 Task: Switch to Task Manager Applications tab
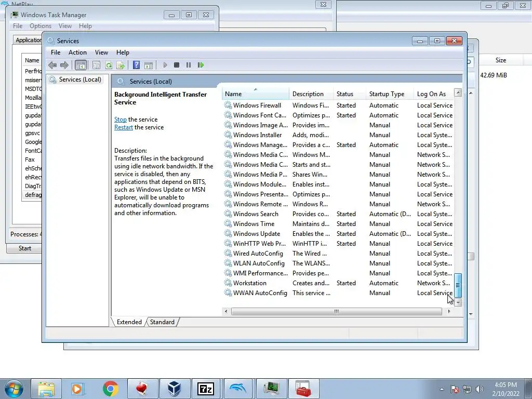(28, 40)
